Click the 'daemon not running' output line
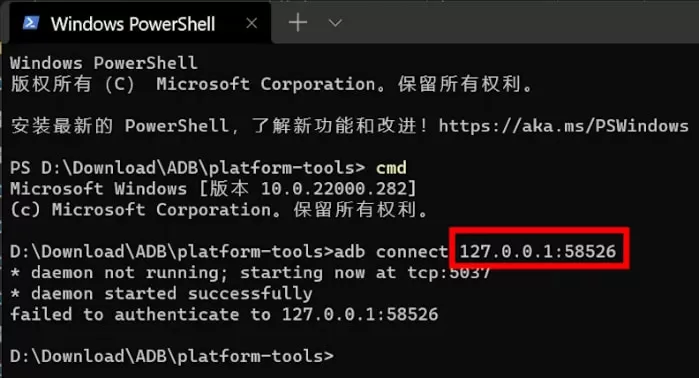The width and height of the screenshot is (699, 378). point(251,272)
